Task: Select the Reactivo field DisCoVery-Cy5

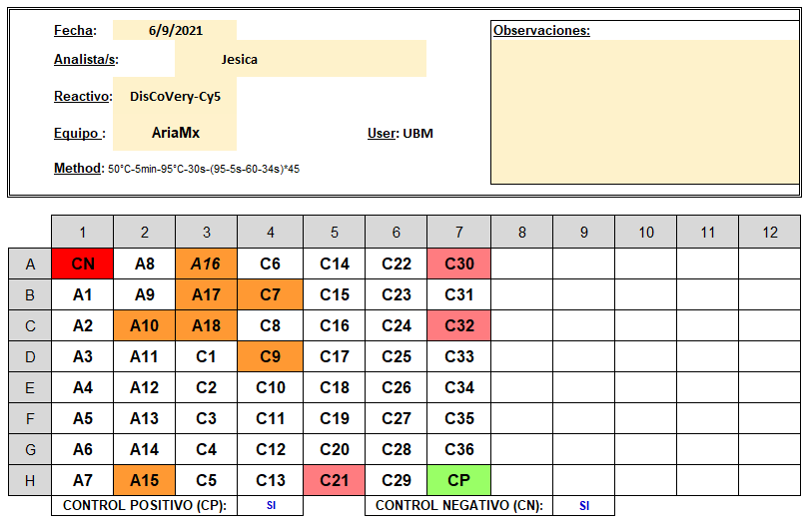Action: click(175, 96)
